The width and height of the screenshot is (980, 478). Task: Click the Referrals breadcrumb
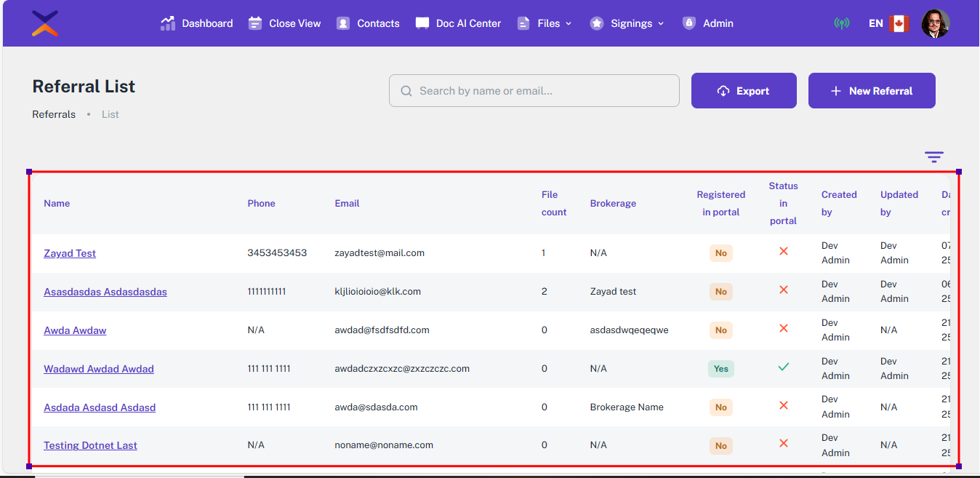(x=54, y=114)
